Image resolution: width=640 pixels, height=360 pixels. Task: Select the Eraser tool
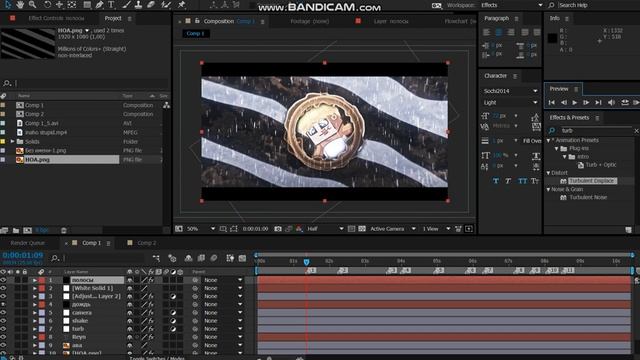coord(151,4)
